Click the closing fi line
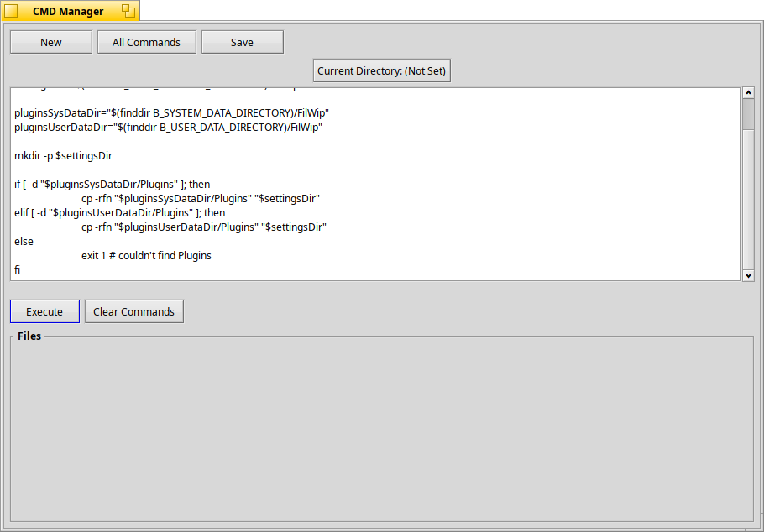764x532 pixels. click(x=17, y=269)
